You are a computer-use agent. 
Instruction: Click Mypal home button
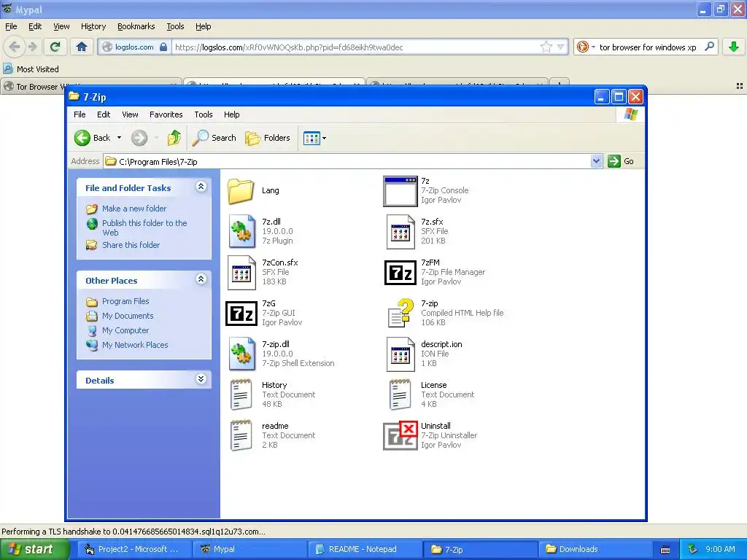[82, 47]
